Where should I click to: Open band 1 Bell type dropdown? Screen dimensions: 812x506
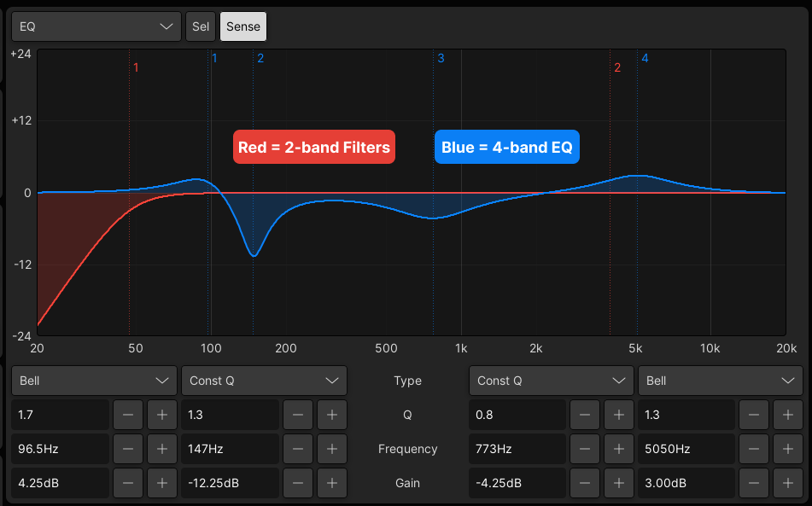pos(94,381)
